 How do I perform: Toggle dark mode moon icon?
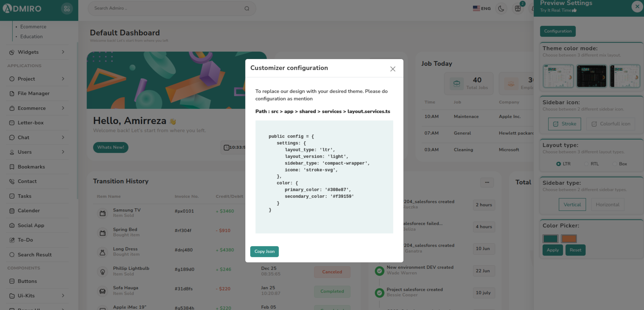(501, 8)
